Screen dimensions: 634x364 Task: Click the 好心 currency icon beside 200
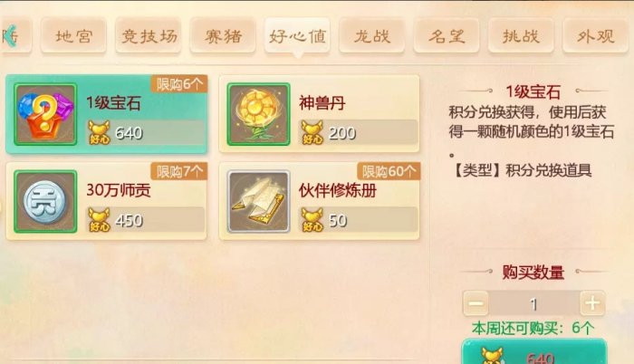(x=312, y=133)
